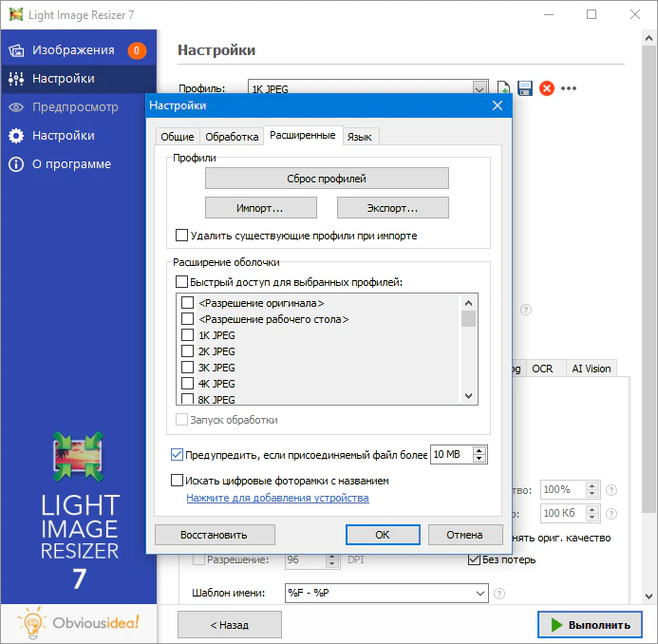Image resolution: width=658 pixels, height=644 pixels.
Task: Click the profile list scrollbar thumb
Action: point(468,318)
